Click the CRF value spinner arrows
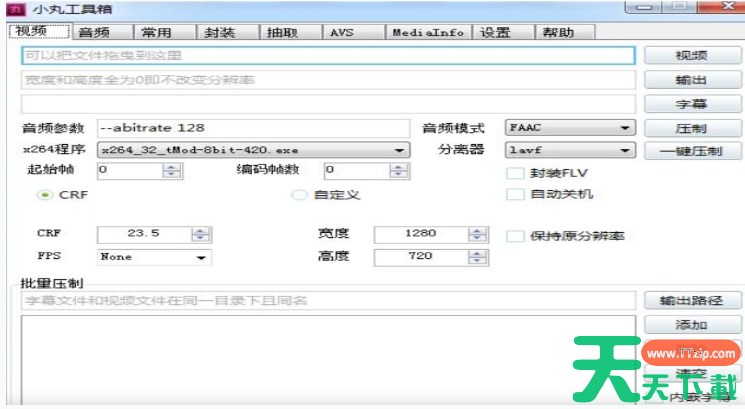The height and width of the screenshot is (409, 745). tap(202, 234)
